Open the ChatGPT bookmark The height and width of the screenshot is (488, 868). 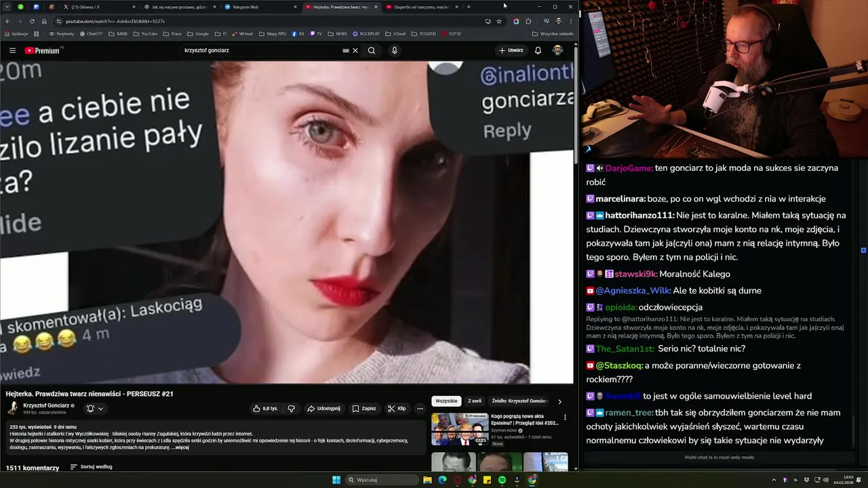click(x=91, y=33)
